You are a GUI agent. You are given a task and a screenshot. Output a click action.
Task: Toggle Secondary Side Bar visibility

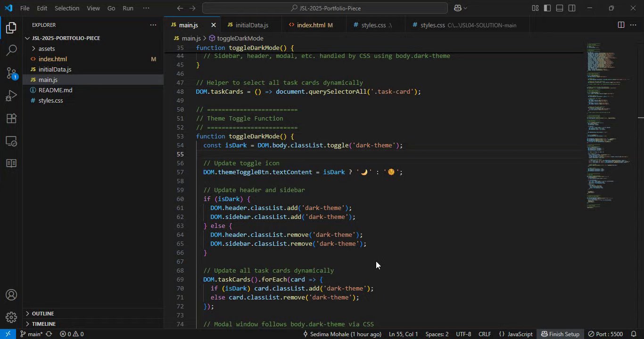click(x=572, y=8)
